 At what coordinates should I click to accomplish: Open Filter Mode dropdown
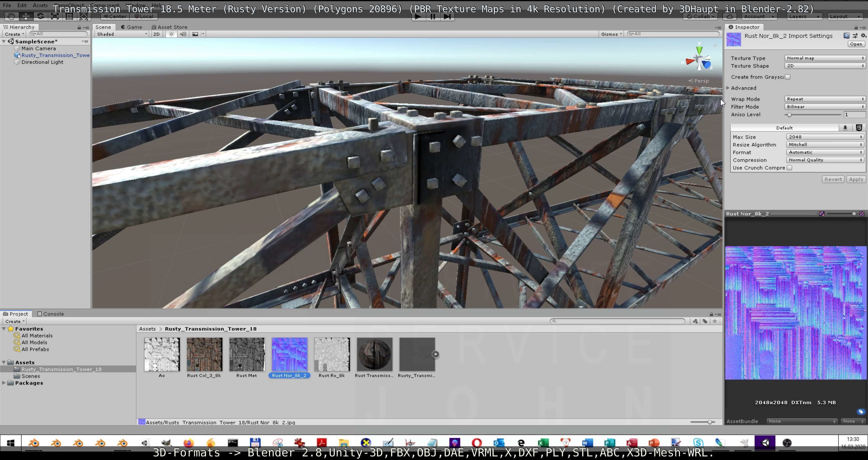[x=825, y=107]
